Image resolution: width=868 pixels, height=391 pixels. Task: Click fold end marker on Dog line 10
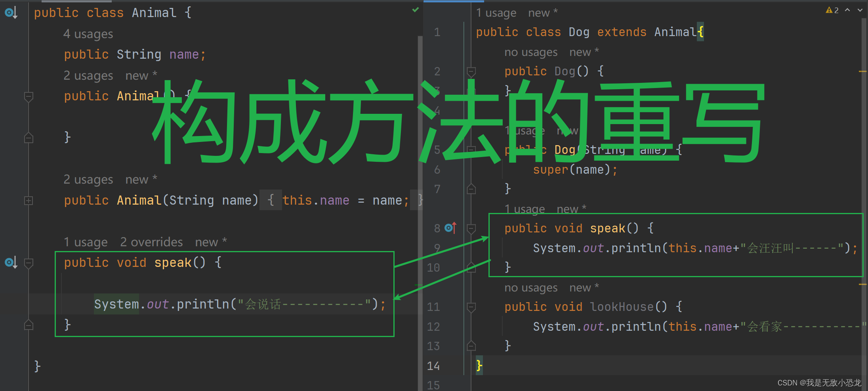pyautogui.click(x=471, y=267)
